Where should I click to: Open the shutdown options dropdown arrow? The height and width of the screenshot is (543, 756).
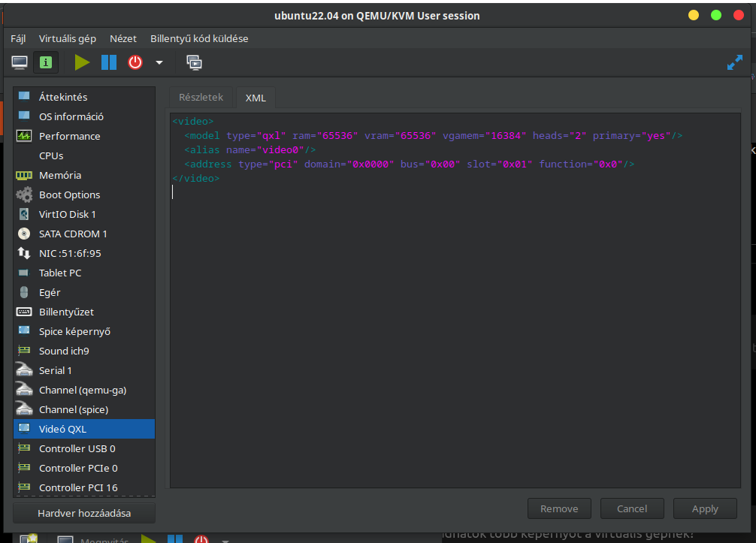coord(159,62)
